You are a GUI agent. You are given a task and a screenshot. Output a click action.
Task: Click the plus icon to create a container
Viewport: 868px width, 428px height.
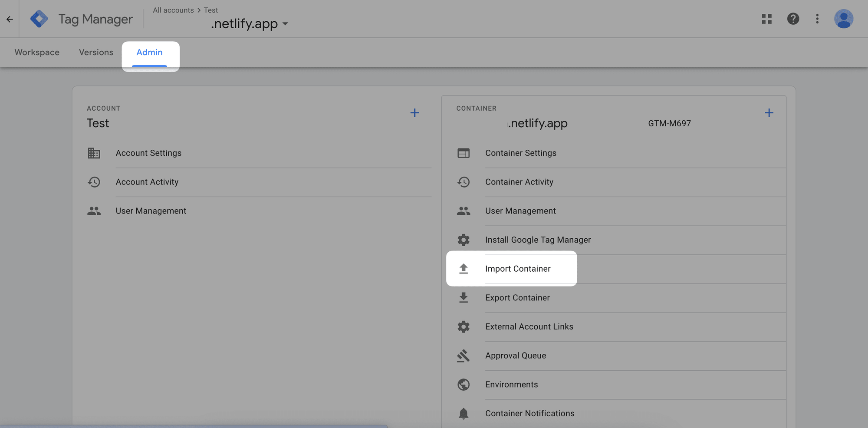coord(769,113)
